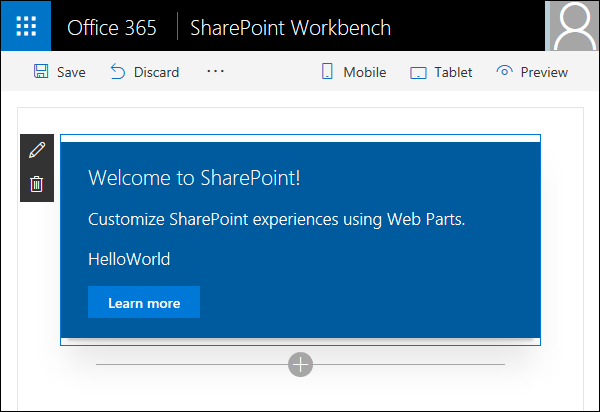Viewport: 600px width, 412px height.
Task: Delete web part using trash icon
Action: pos(37,184)
